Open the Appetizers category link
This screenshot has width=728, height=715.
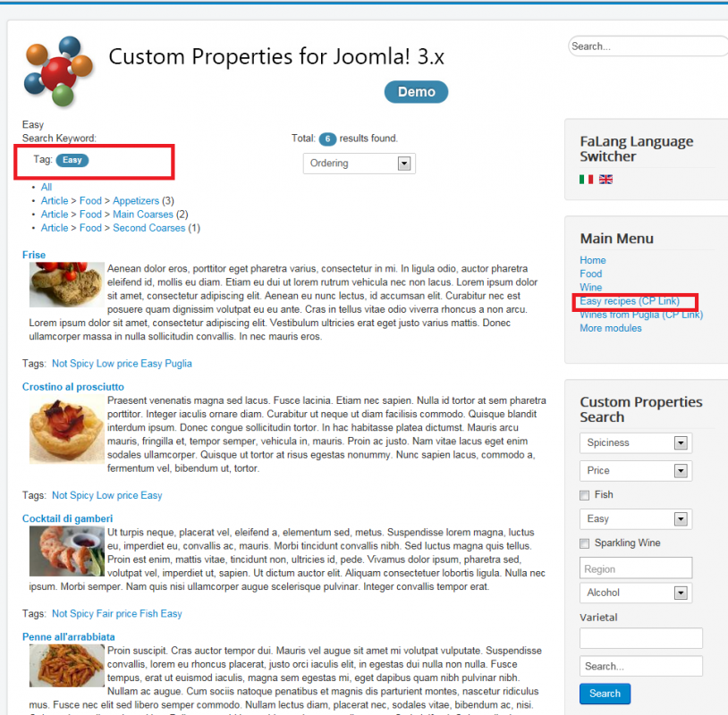pos(136,201)
